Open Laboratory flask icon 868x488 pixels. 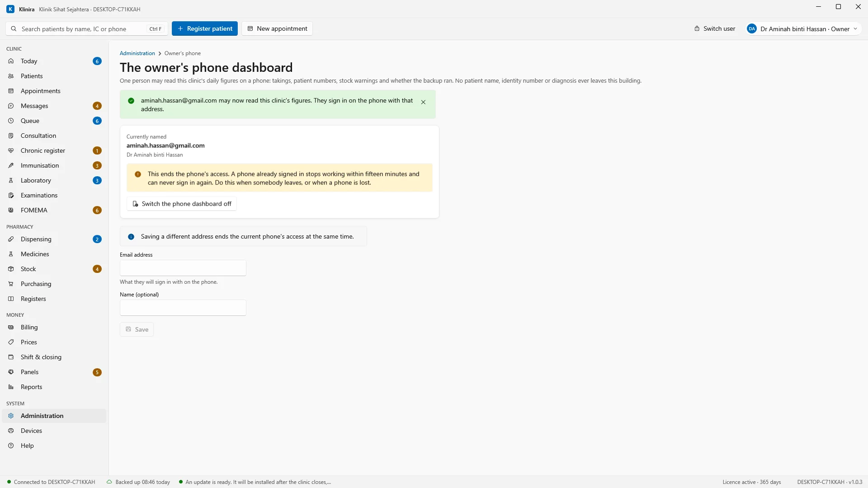coord(11,180)
